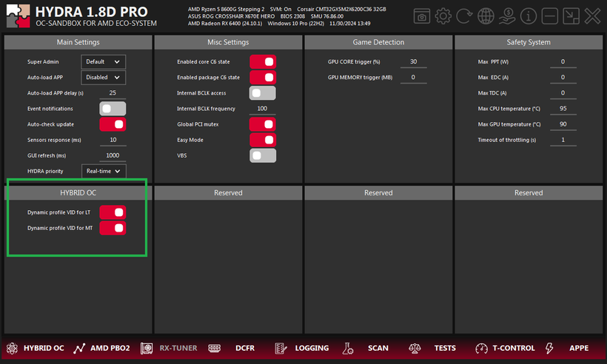Open the RX-TUNER tab
Screen dimensions: 607x364
point(178,348)
